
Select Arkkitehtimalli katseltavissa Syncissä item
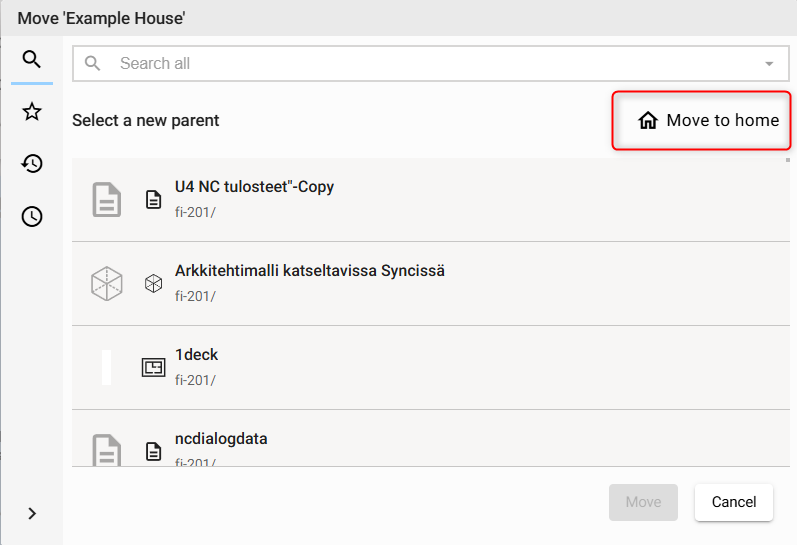(310, 271)
